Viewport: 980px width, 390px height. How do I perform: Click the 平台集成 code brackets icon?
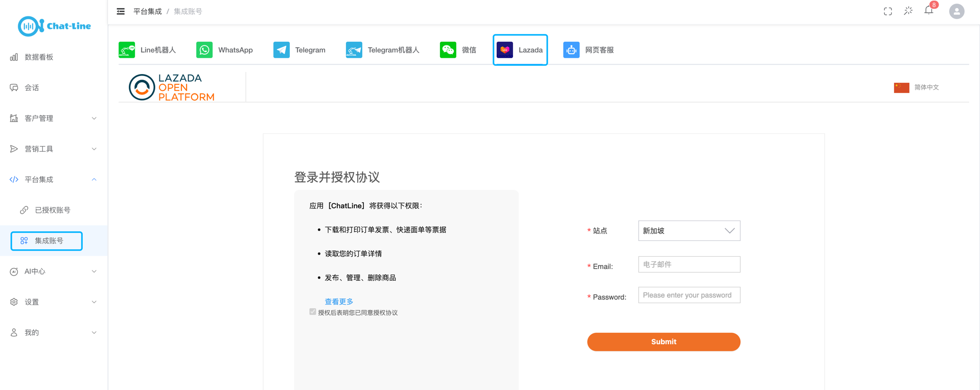click(x=14, y=180)
